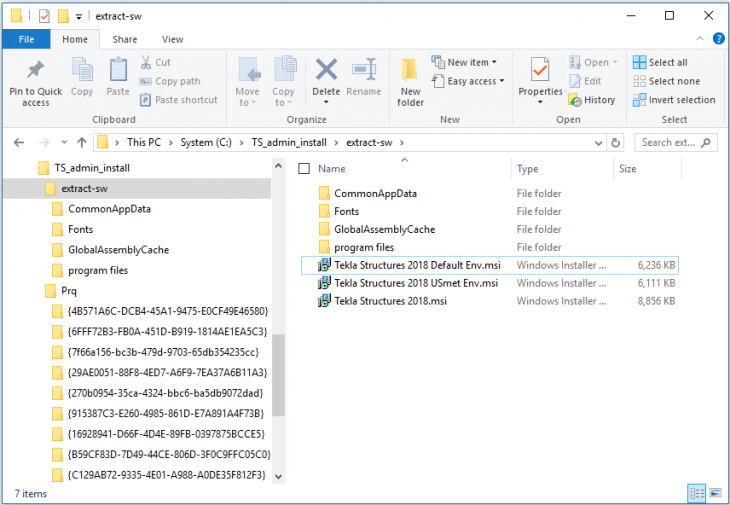Viewport: 730px width, 505px height.
Task: Switch to Details view icon
Action: [696, 493]
